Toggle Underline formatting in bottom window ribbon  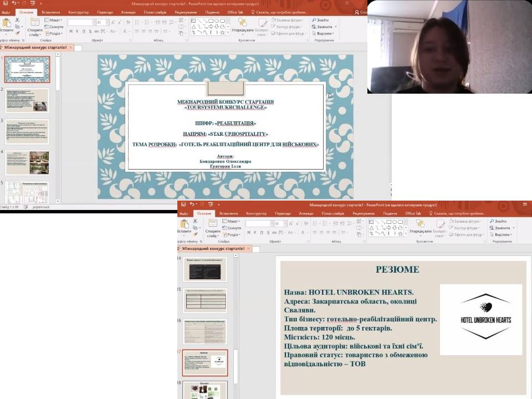click(x=261, y=233)
